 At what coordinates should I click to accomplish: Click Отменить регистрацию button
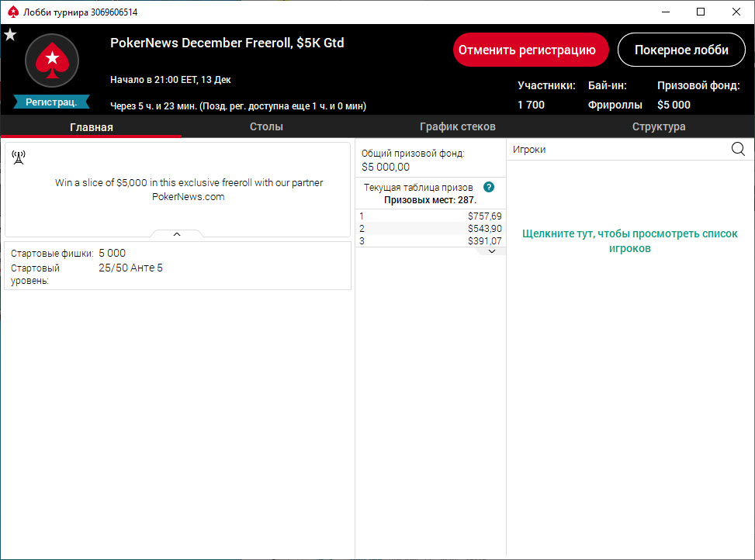tap(531, 50)
